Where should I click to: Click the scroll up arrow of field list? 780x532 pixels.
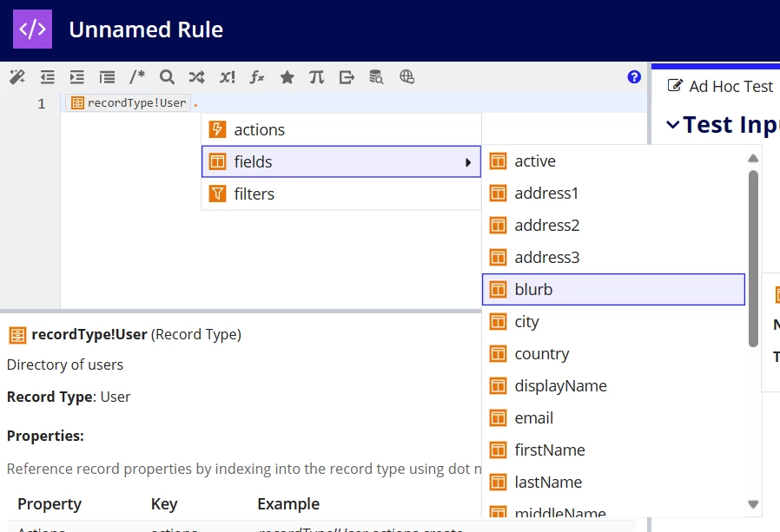tap(753, 158)
